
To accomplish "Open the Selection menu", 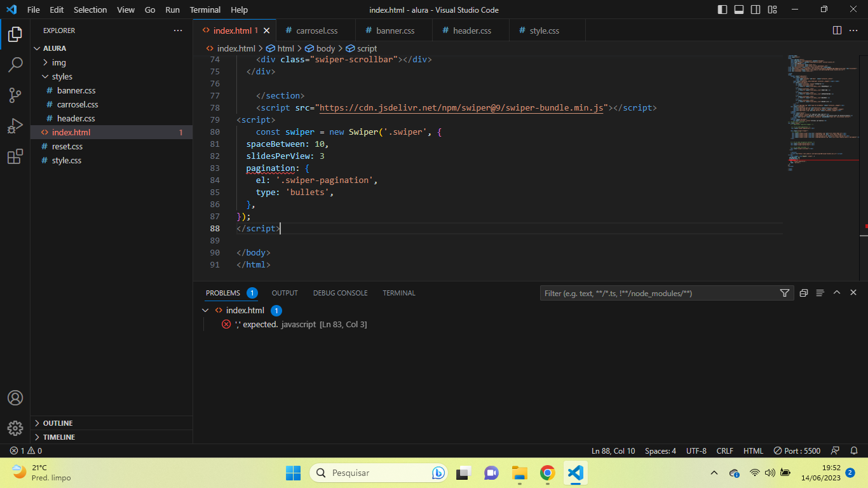I will [x=90, y=10].
